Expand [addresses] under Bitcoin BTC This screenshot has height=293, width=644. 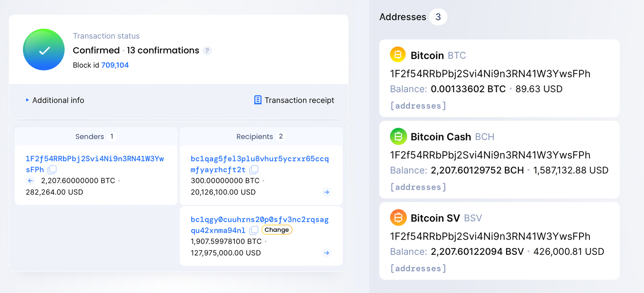(x=418, y=106)
